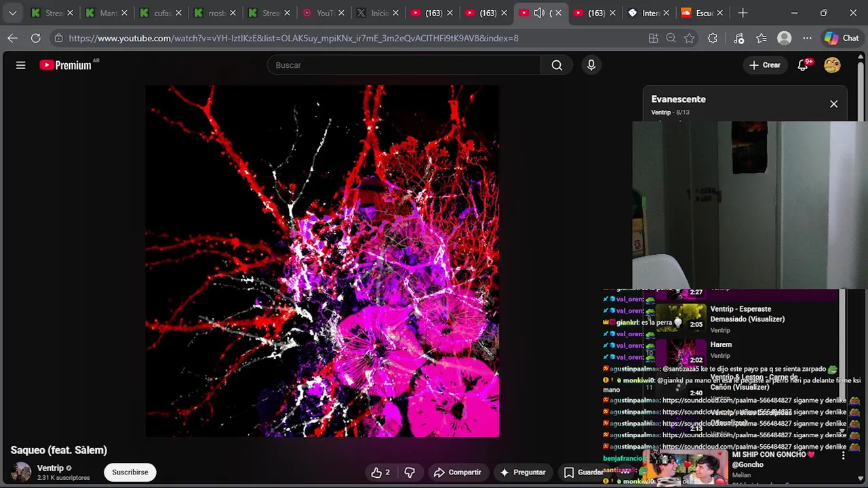Open a new browser tab

point(743,13)
